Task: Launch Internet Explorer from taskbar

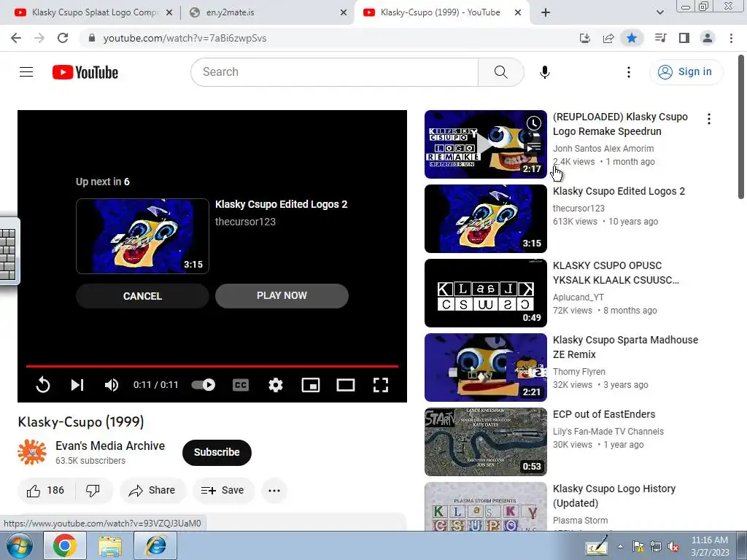Action: (x=155, y=545)
